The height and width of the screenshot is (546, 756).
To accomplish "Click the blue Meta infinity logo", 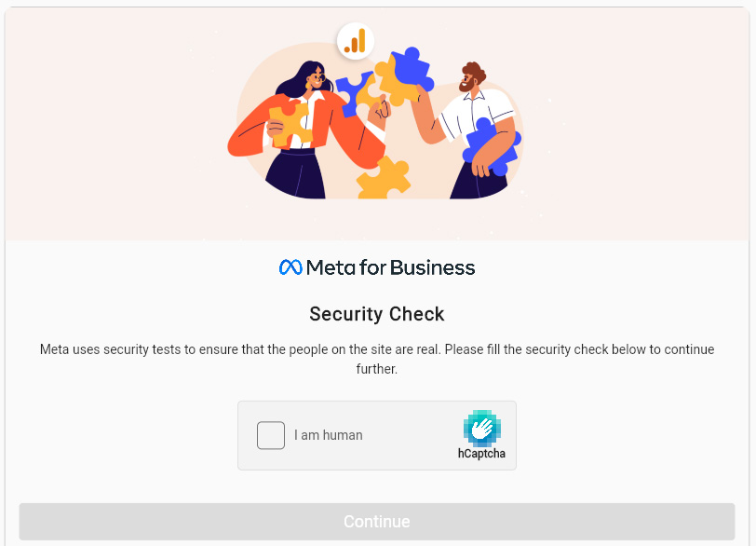I will tap(290, 267).
